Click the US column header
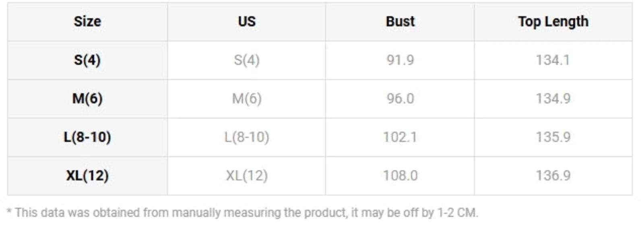 tap(247, 21)
